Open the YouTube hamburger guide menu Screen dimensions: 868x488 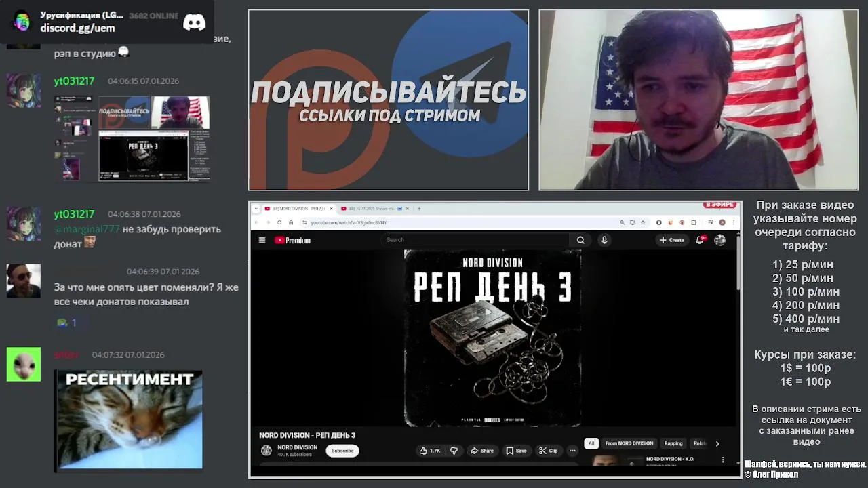pyautogui.click(x=262, y=240)
